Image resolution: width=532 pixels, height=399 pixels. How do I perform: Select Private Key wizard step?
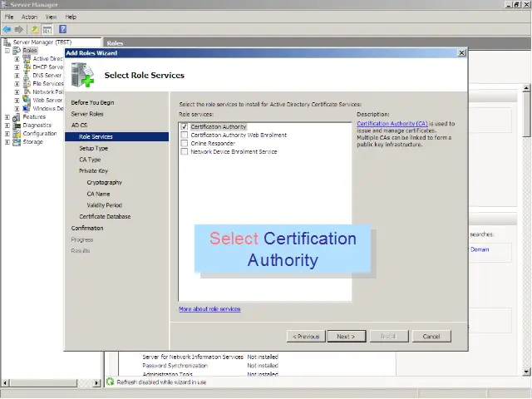(x=93, y=170)
